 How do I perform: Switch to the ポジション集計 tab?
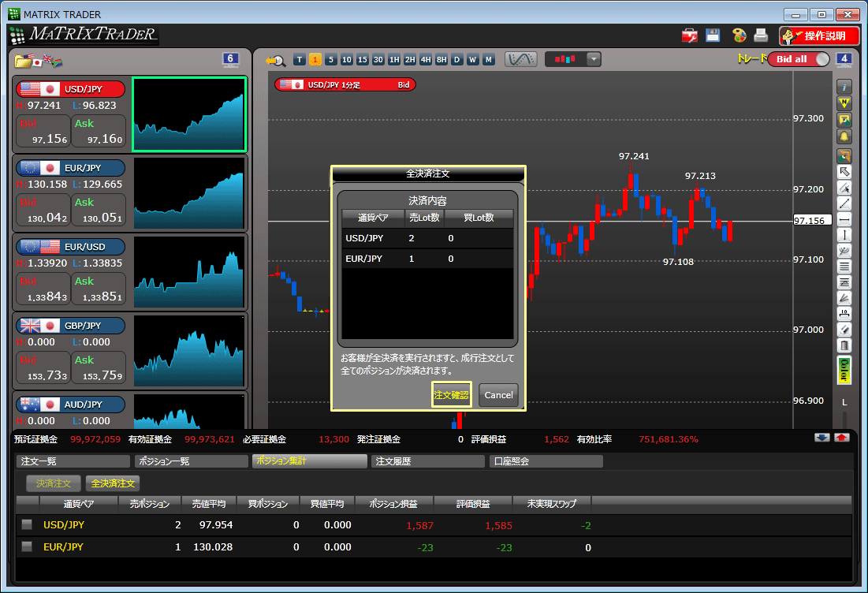coord(310,461)
